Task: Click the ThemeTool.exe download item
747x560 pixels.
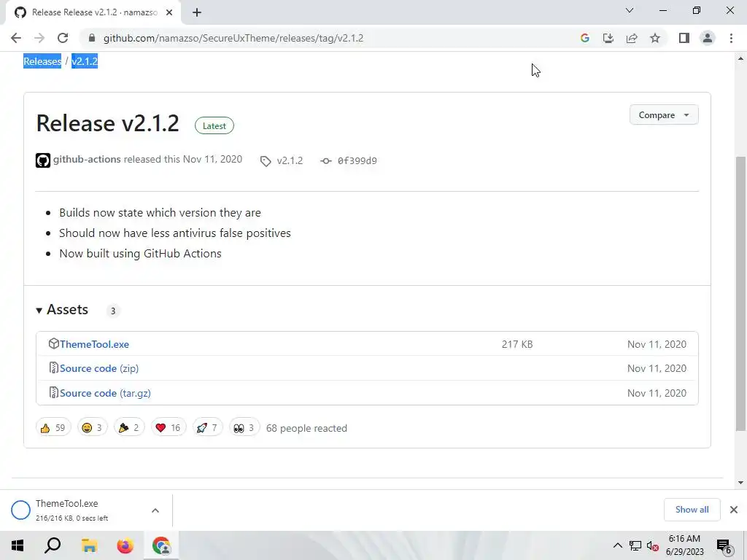Action: [71, 510]
